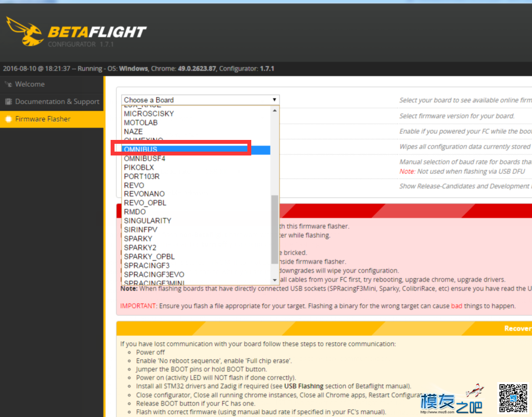This screenshot has width=532, height=417.
Task: Pick PIKOBLX board option
Action: [196, 168]
